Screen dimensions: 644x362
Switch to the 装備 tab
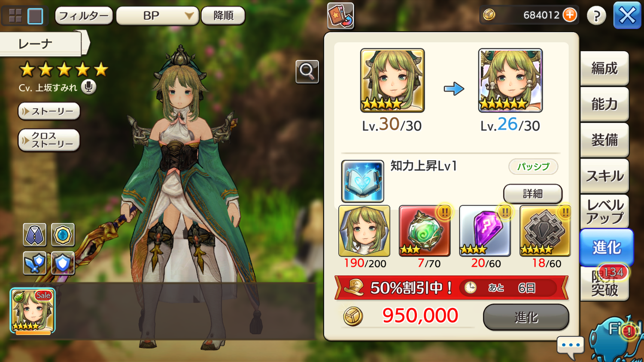point(605,140)
